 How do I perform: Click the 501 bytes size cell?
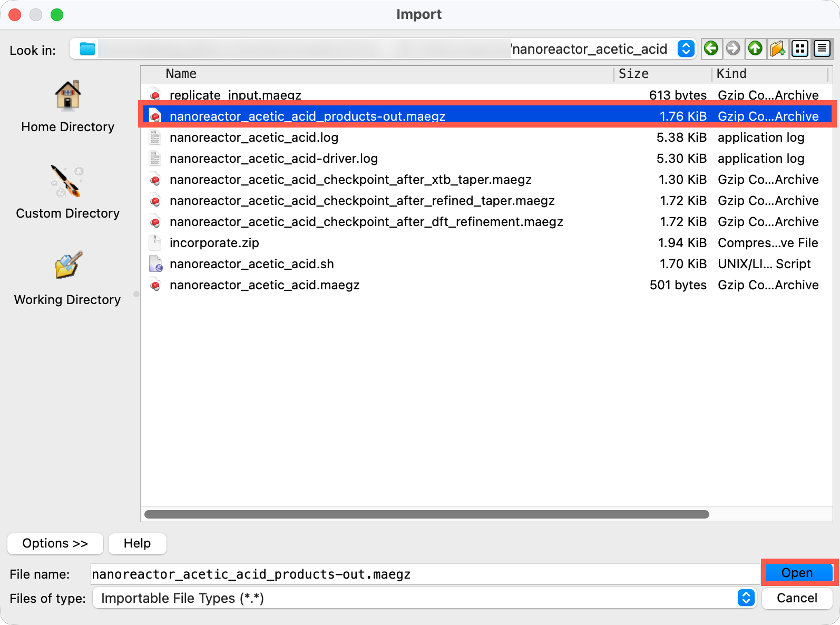point(678,285)
